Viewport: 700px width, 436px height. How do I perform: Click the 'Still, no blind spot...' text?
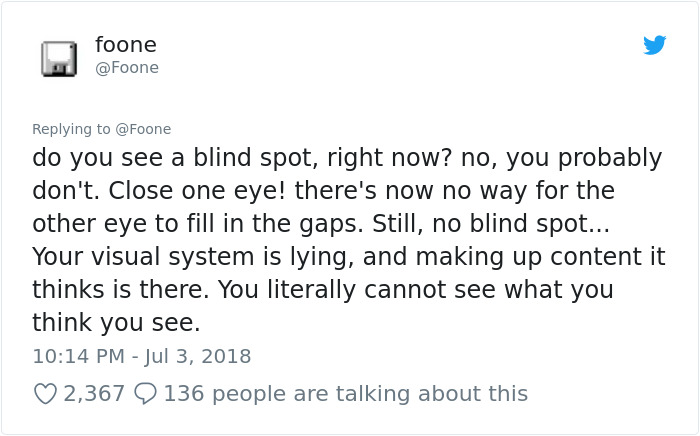(x=491, y=224)
